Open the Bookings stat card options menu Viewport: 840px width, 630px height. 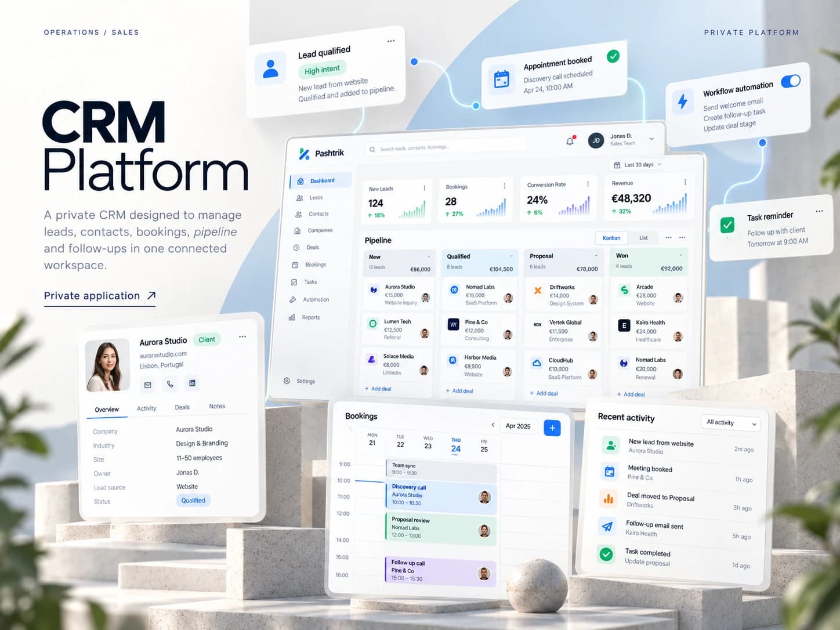click(505, 186)
